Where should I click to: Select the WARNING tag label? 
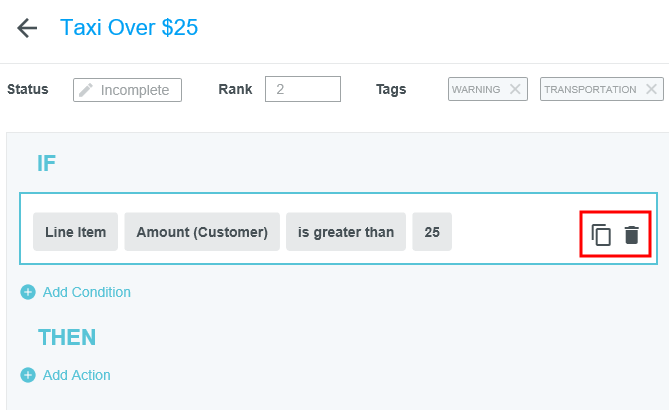pos(476,89)
